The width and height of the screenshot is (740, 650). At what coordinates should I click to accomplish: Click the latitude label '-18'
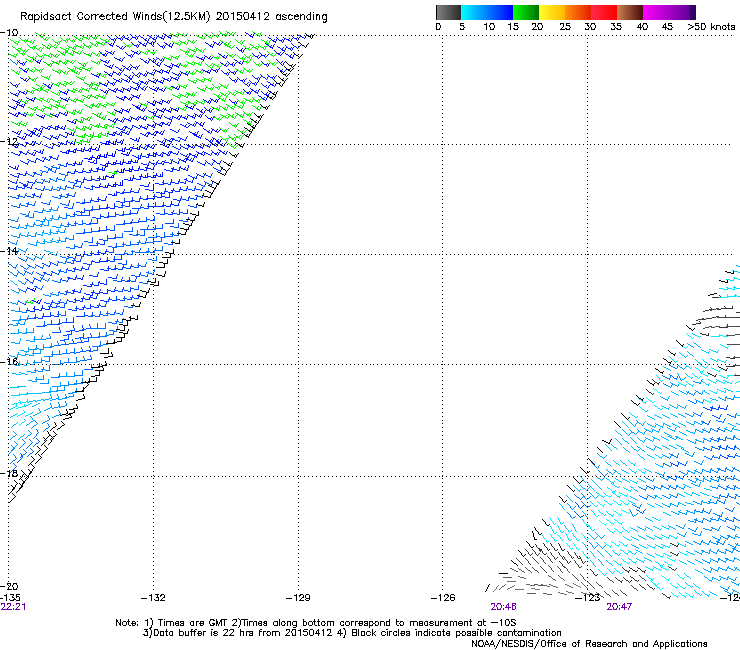9,473
